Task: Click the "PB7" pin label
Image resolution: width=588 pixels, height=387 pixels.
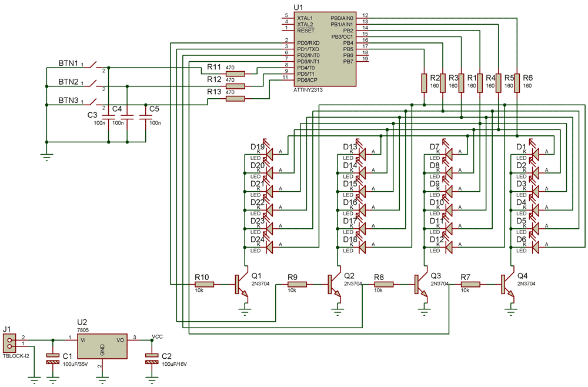Action: tap(348, 62)
